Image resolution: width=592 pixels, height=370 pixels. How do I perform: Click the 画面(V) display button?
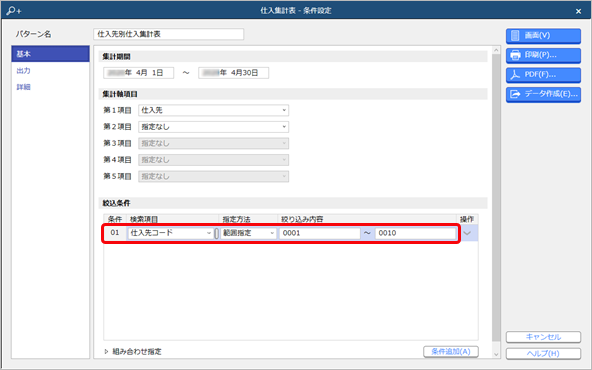(x=543, y=36)
